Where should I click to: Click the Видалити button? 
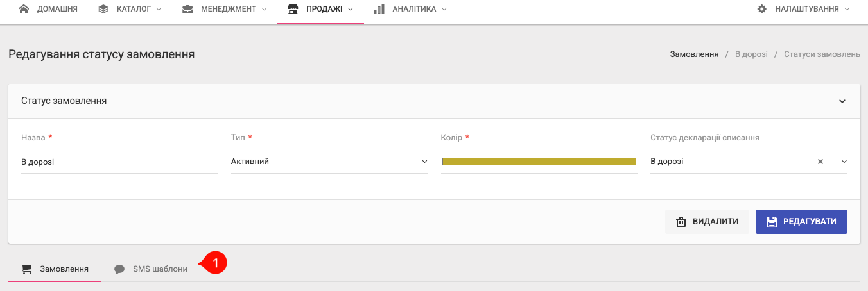707,222
